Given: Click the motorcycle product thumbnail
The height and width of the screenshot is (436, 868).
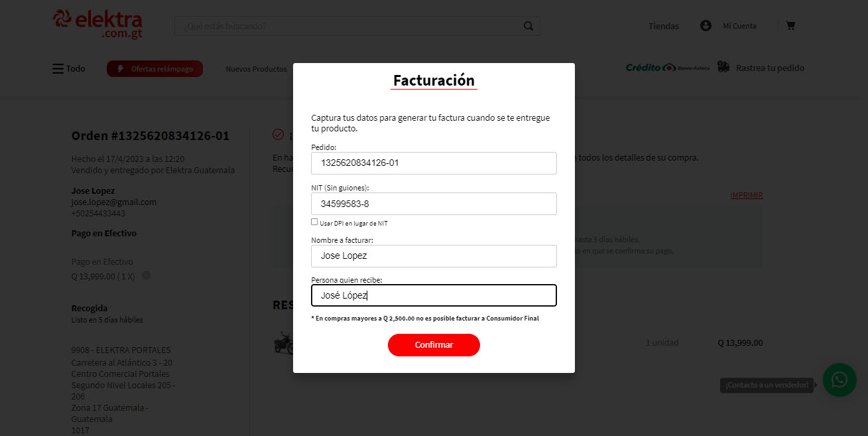Looking at the screenshot, I should coord(283,343).
